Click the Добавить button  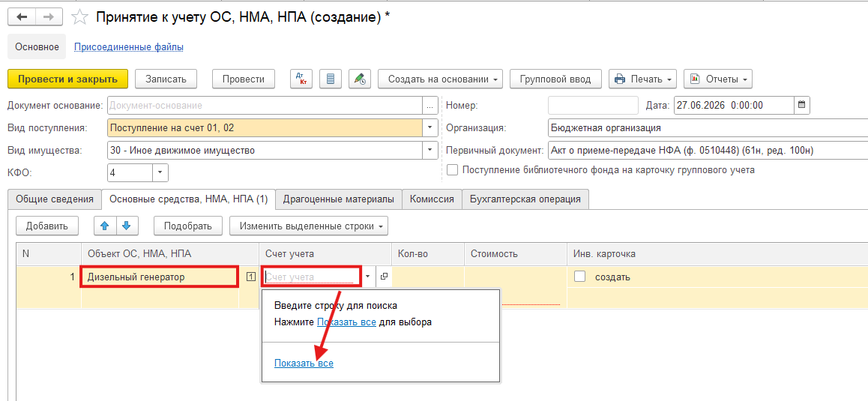tap(47, 226)
